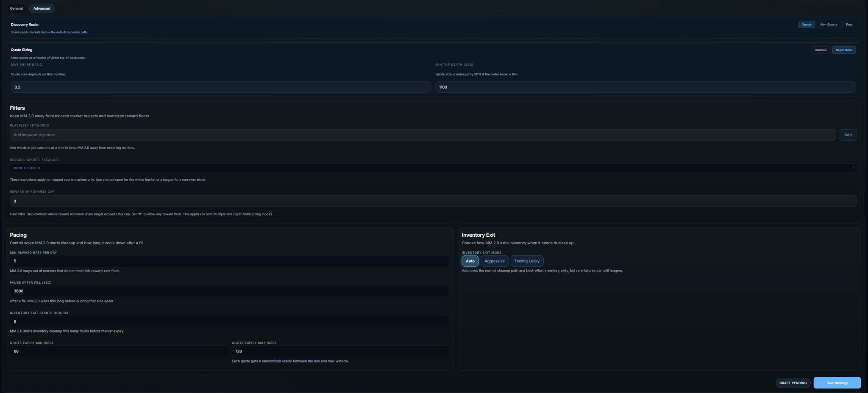The width and height of the screenshot is (868, 393).
Task: Choose Dual discovery route
Action: (849, 25)
